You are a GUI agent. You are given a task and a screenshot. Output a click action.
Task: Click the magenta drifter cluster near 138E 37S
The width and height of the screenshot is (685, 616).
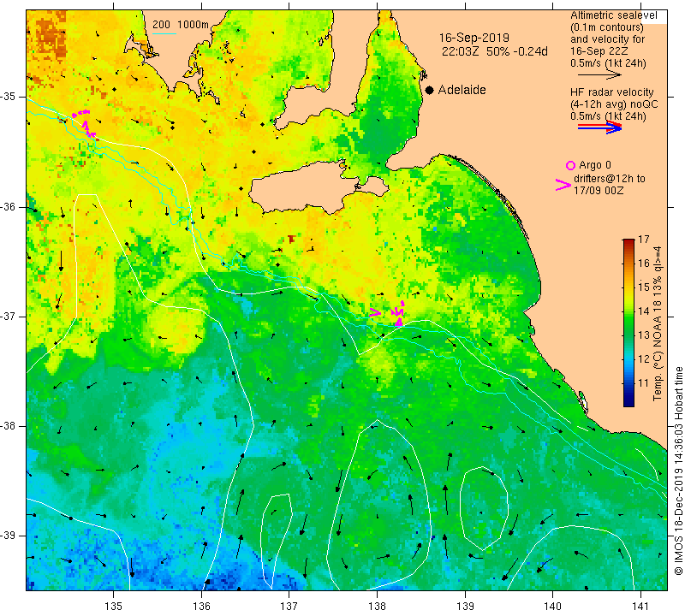point(388,313)
